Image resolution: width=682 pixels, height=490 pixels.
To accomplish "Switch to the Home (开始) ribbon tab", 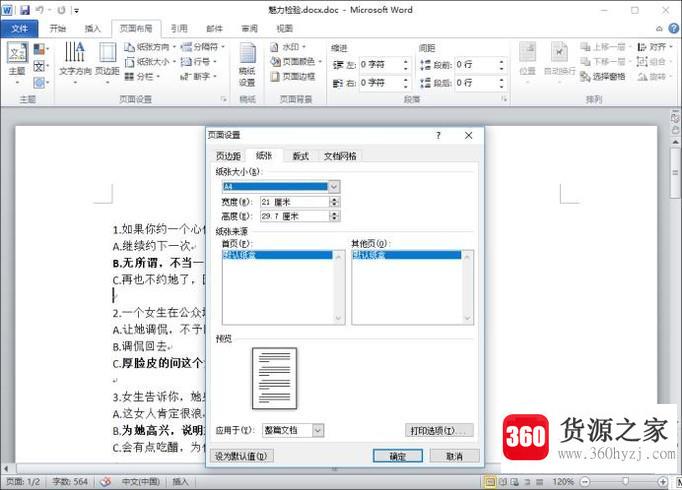I will pos(57,29).
